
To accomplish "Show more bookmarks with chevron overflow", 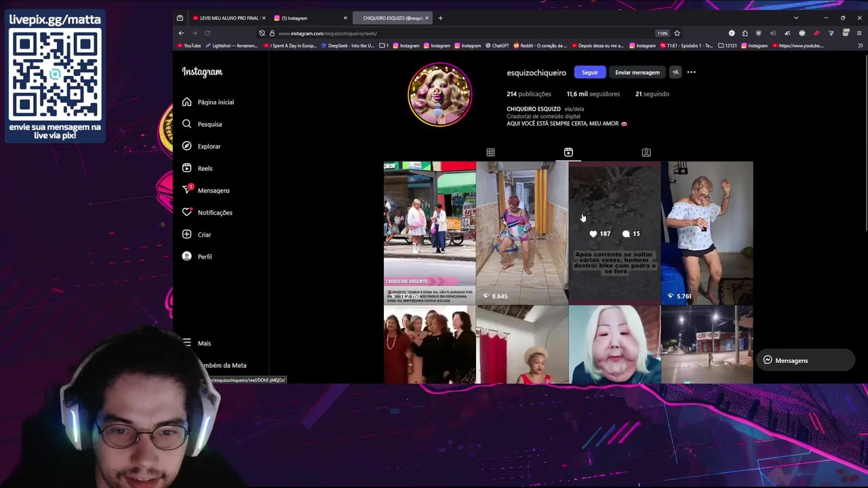I will [861, 46].
